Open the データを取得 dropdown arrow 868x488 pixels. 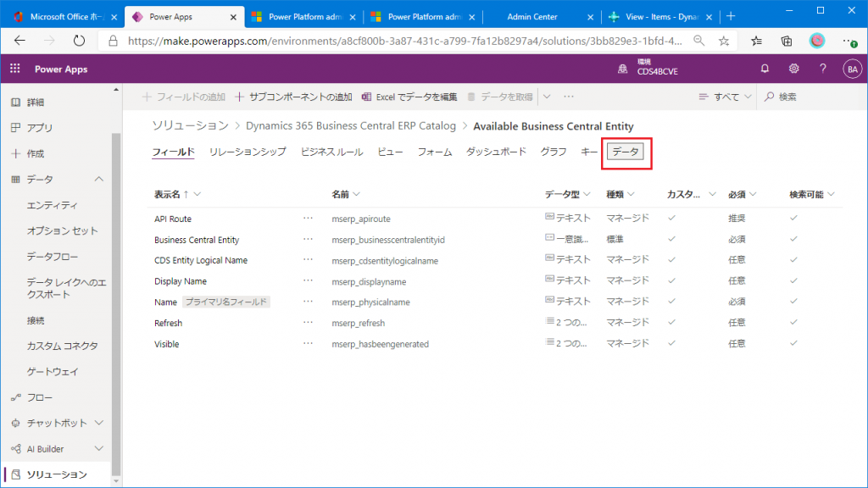tap(547, 97)
